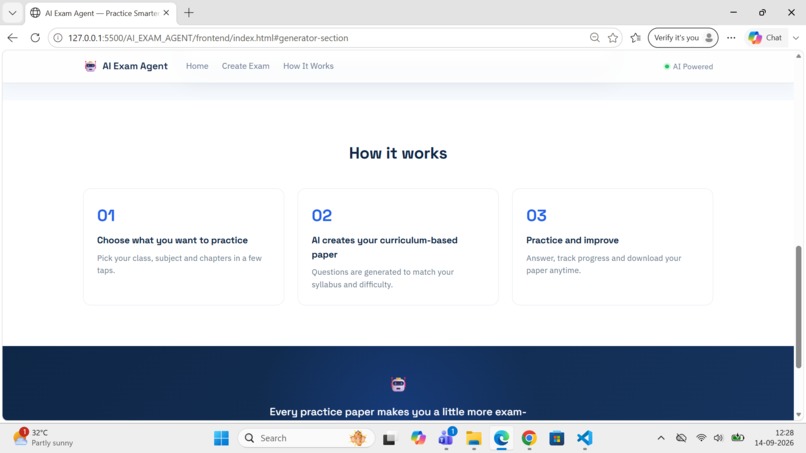This screenshot has width=806, height=453.
Task: Click the scrollbar up arrow
Action: (798, 56)
